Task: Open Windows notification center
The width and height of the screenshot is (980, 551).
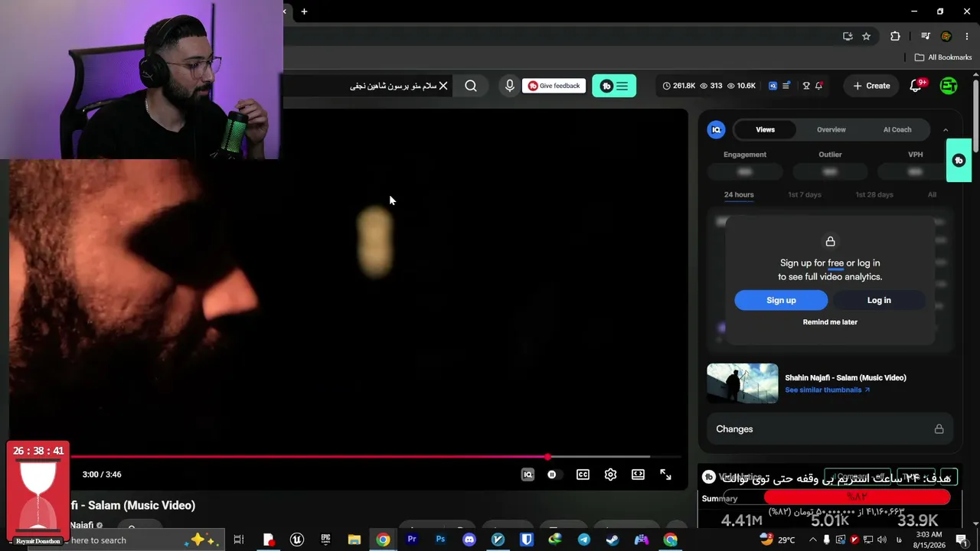Action: coord(962,540)
